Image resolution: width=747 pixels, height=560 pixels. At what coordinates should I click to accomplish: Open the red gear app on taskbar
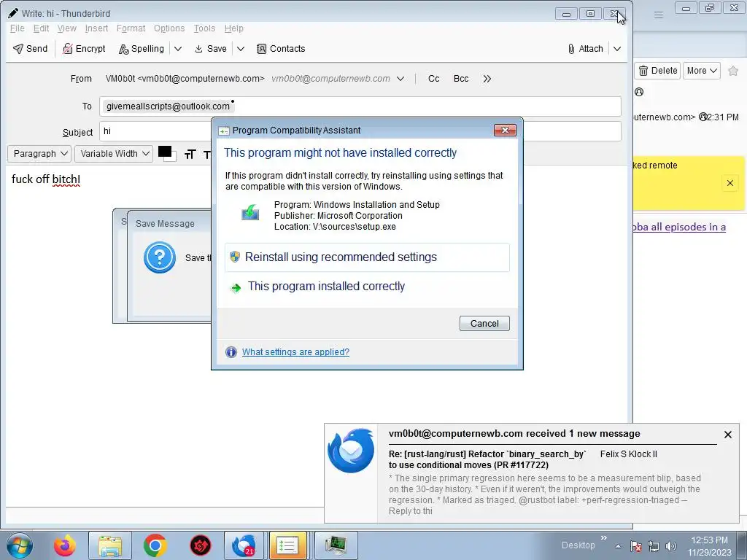click(x=201, y=545)
